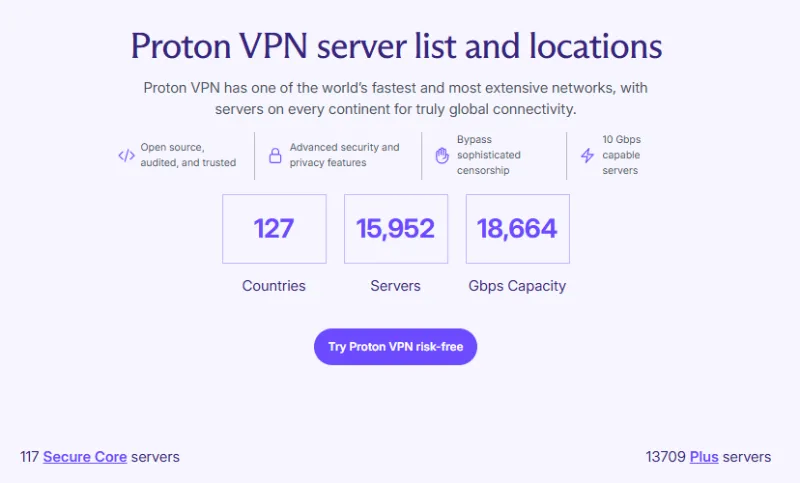Click the network description paragraph
The height and width of the screenshot is (483, 800).
tap(397, 98)
